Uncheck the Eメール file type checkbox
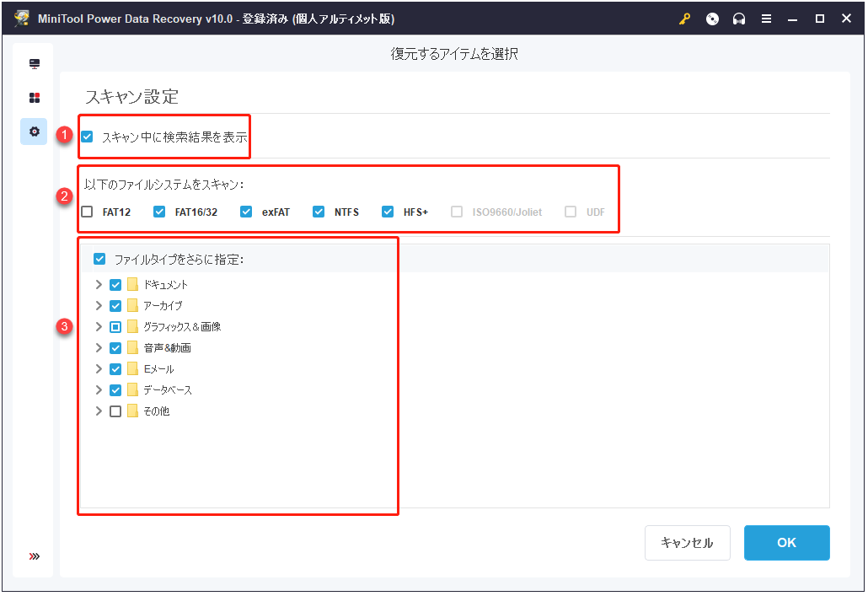Viewport: 868px width, 596px height. click(115, 369)
